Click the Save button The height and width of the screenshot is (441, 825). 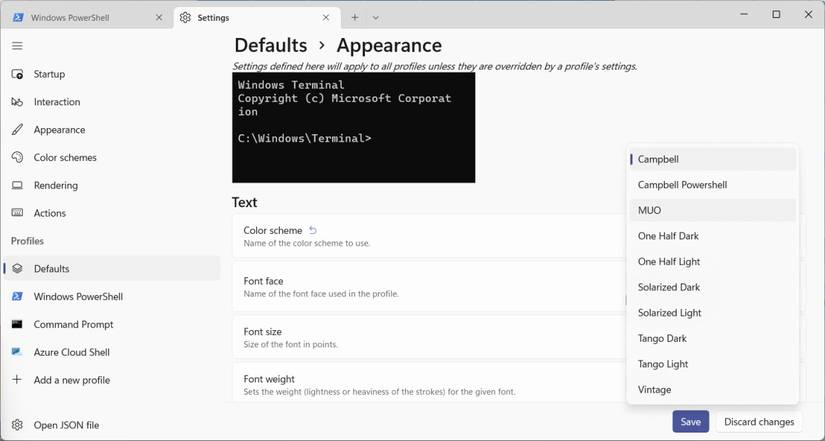[690, 422]
